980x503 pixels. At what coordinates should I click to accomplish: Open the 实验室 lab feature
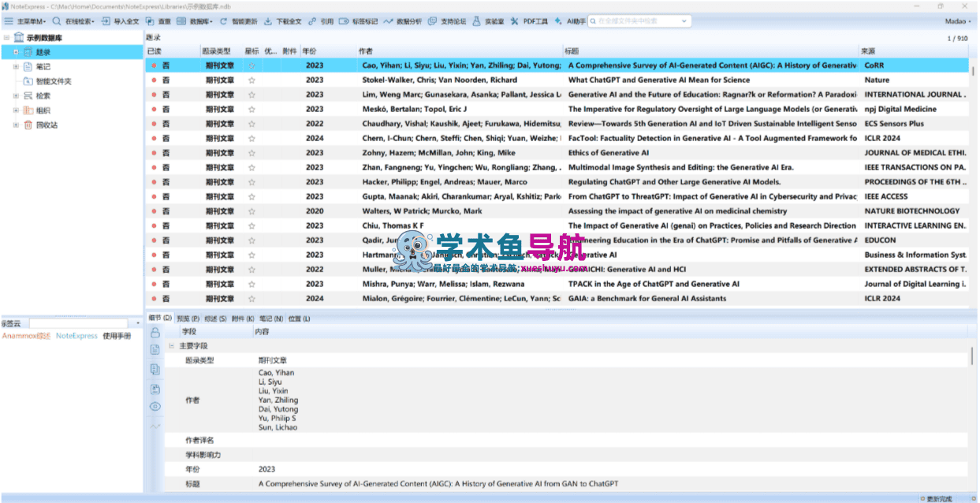(x=488, y=21)
